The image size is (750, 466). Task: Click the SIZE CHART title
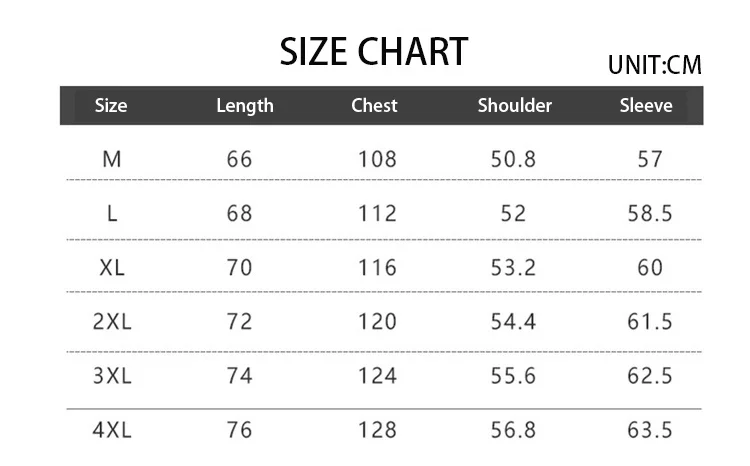373,52
